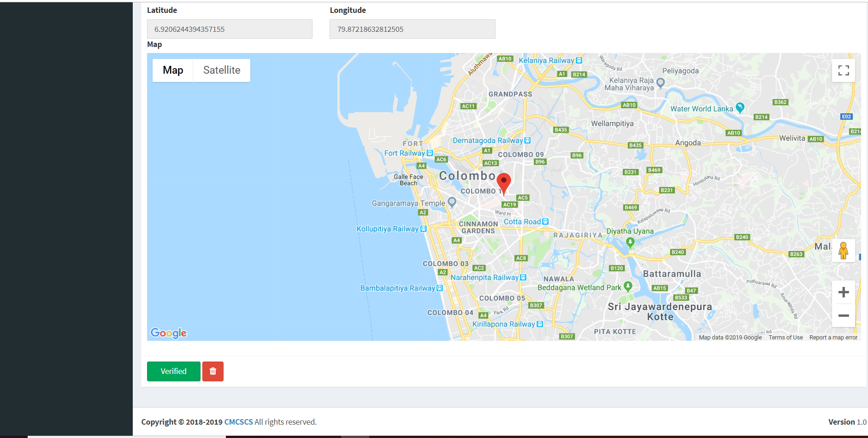This screenshot has width=868, height=438.
Task: Select Kollupitiya Railway station icon
Action: click(423, 229)
